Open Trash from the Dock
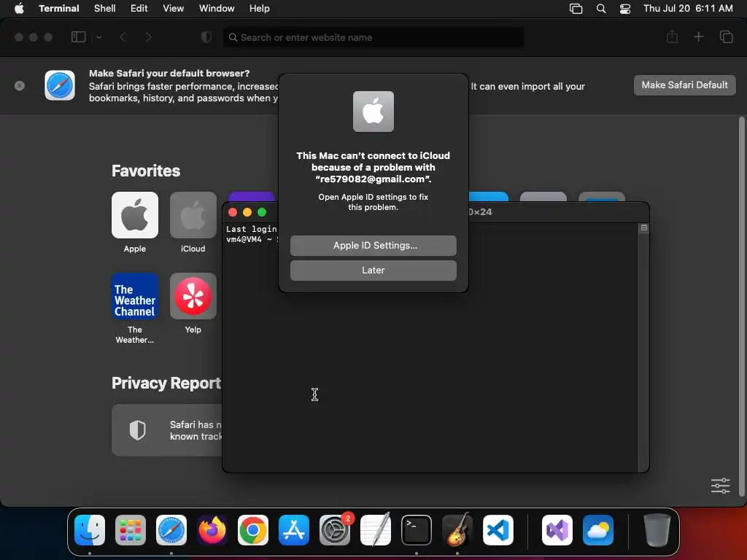The width and height of the screenshot is (747, 560). [657, 529]
